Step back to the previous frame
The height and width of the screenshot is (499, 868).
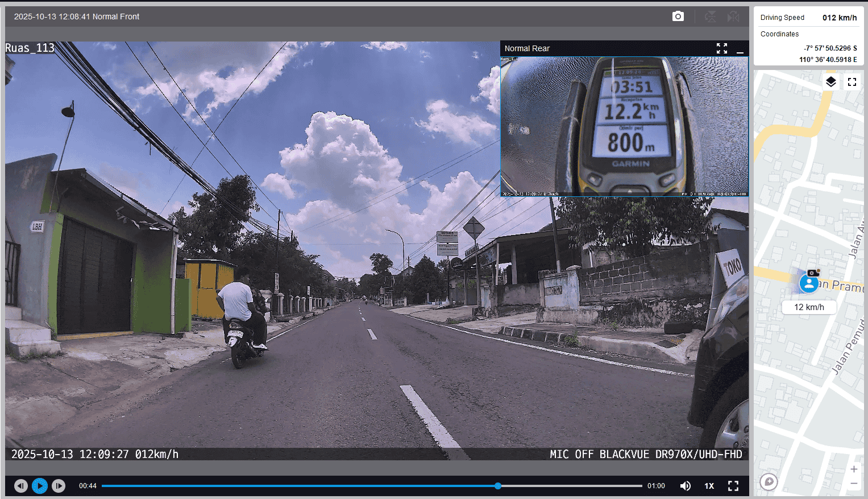point(21,485)
